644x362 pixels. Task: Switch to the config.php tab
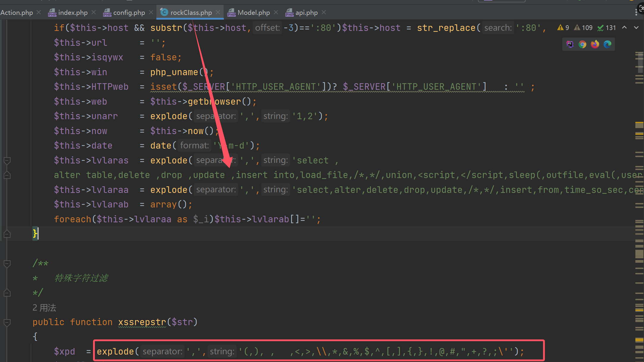pos(129,12)
